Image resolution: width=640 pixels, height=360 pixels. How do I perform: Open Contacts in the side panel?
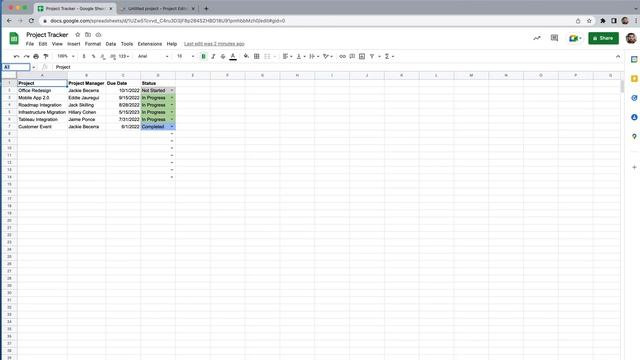click(634, 117)
